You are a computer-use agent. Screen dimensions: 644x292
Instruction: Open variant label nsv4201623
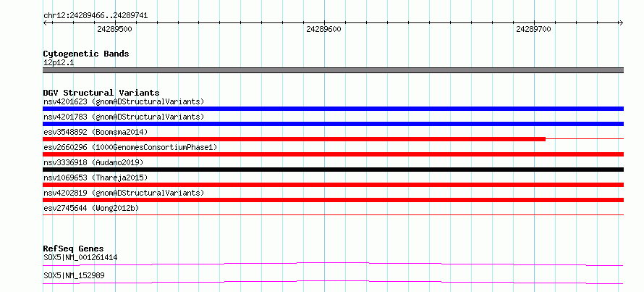point(124,101)
